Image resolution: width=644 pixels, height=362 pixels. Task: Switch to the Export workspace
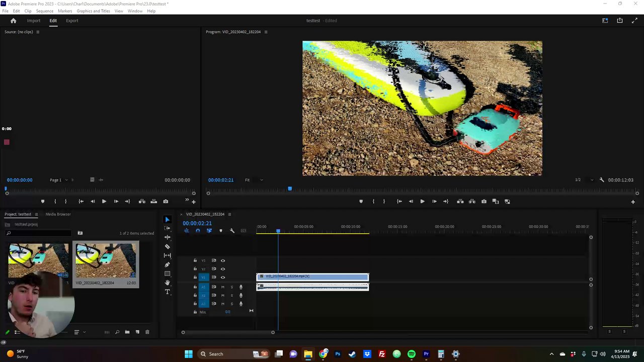point(72,21)
